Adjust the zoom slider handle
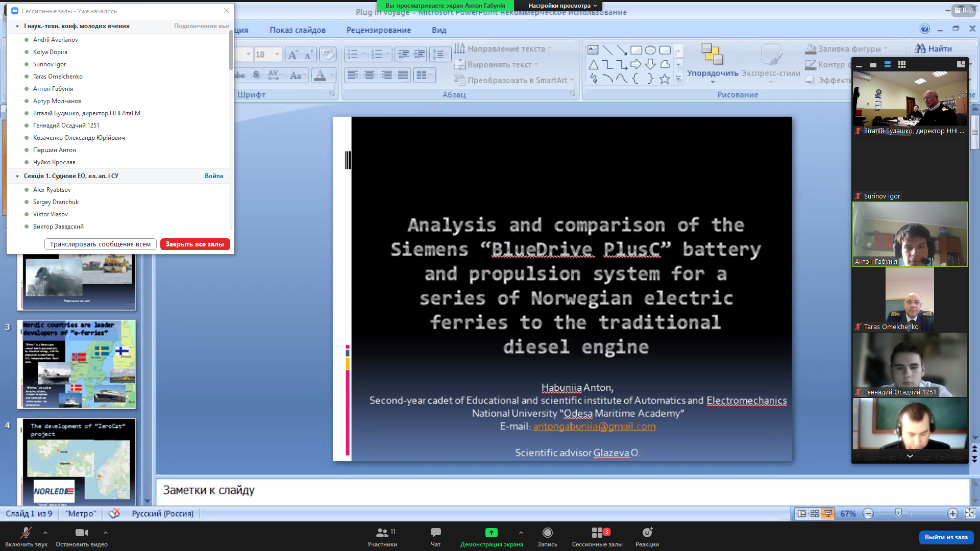This screenshot has width=980, height=551. pyautogui.click(x=898, y=513)
